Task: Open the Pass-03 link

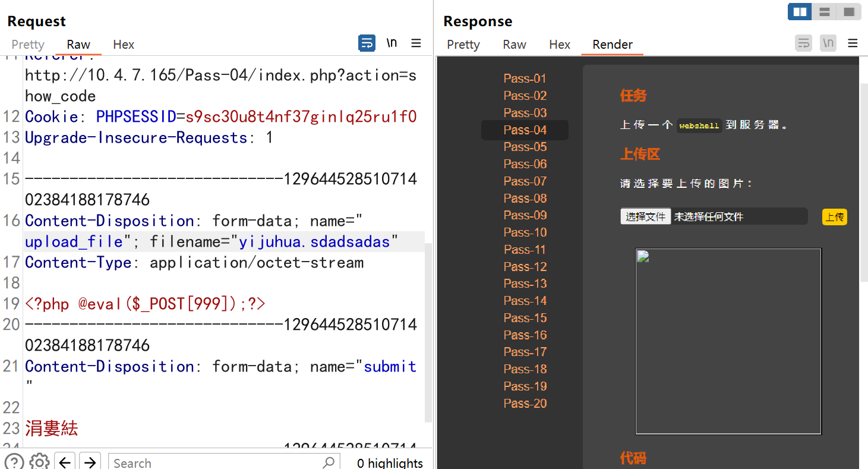Action: [525, 113]
